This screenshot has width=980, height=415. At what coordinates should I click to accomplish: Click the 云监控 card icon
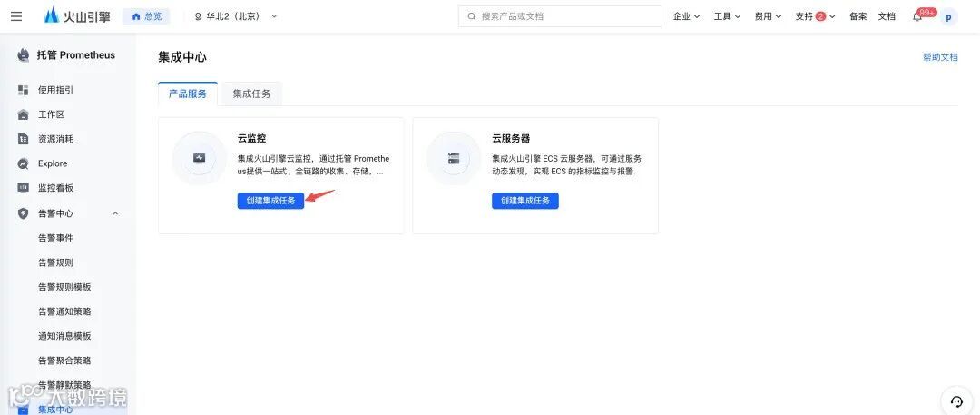click(x=199, y=158)
